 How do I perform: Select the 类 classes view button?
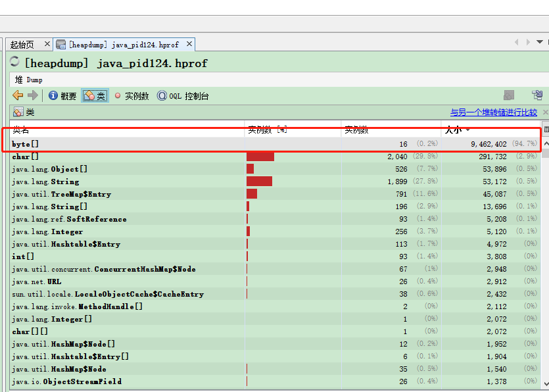click(95, 95)
